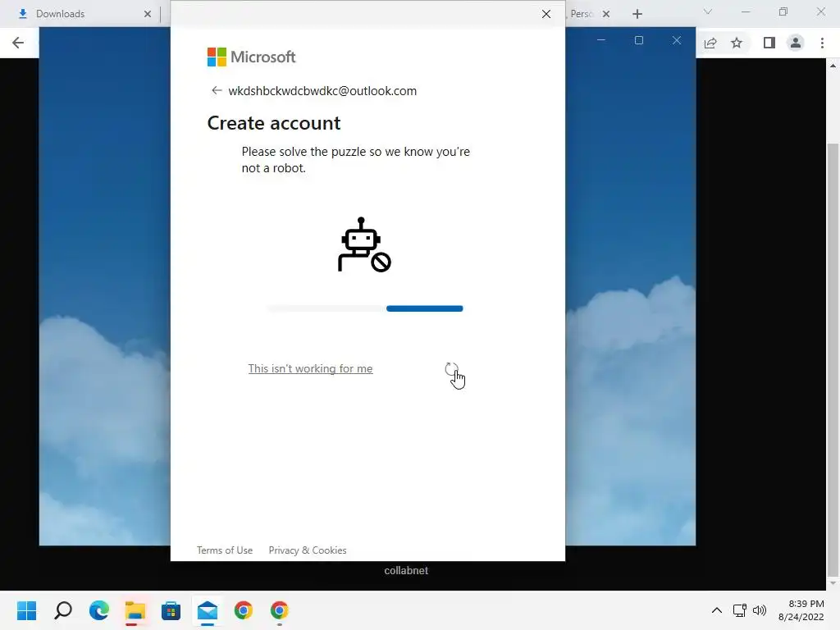Bookmark this page with the star icon

[737, 43]
